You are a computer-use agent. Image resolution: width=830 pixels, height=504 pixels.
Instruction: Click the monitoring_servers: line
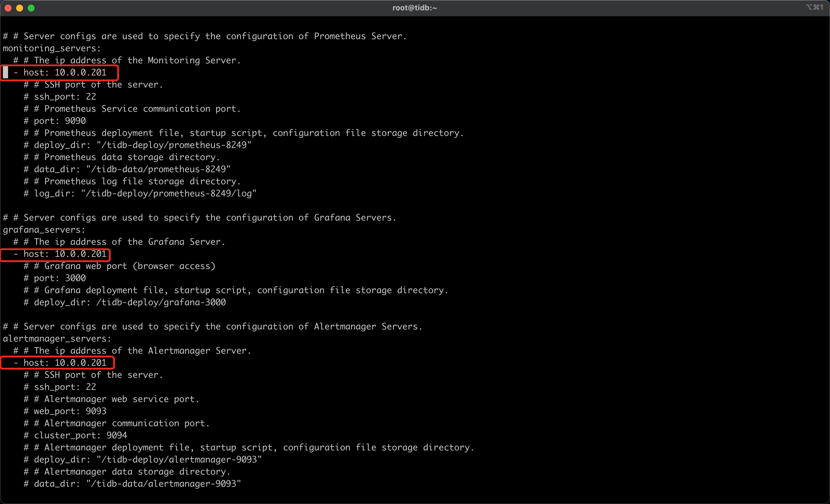coord(52,48)
